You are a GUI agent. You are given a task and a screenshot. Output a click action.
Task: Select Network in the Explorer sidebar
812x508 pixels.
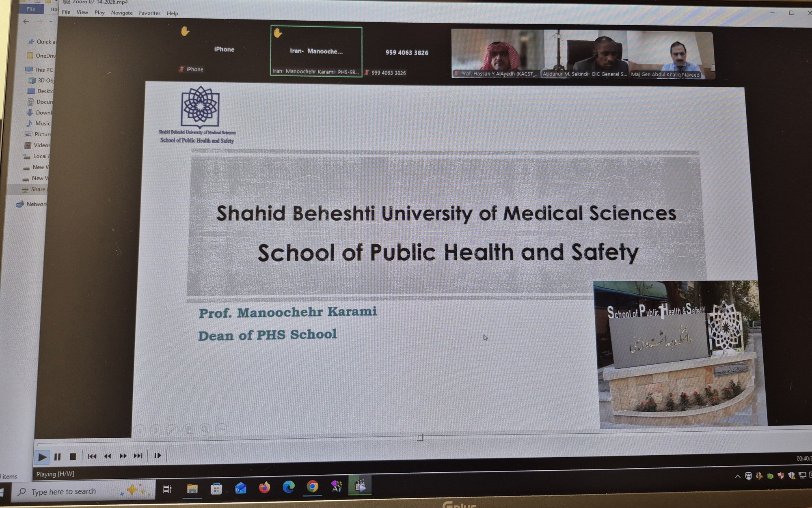pos(32,204)
